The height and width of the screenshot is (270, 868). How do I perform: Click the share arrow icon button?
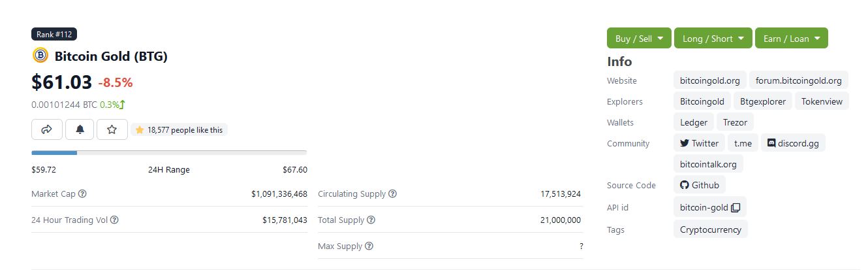tap(47, 129)
